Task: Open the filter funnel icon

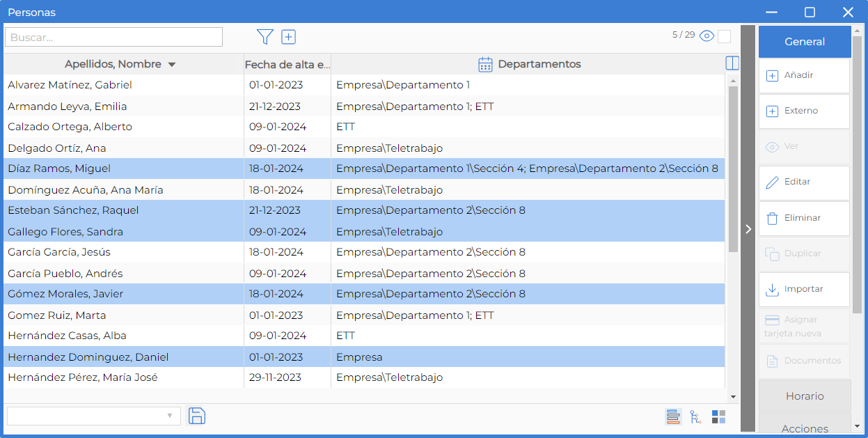Action: [265, 37]
